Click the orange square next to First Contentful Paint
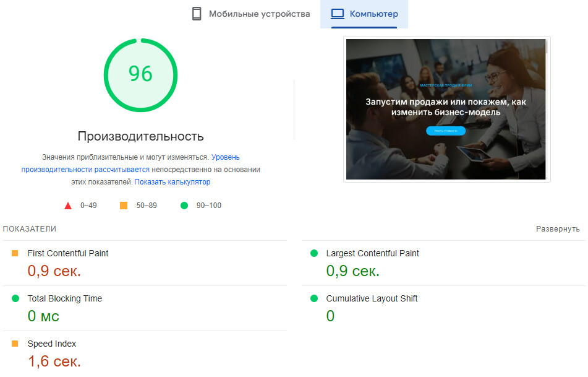The height and width of the screenshot is (377, 588). tap(15, 253)
